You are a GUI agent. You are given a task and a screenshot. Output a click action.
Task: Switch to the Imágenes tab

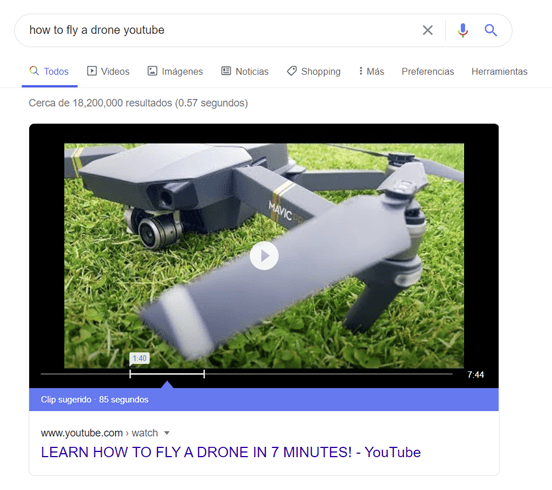click(175, 71)
